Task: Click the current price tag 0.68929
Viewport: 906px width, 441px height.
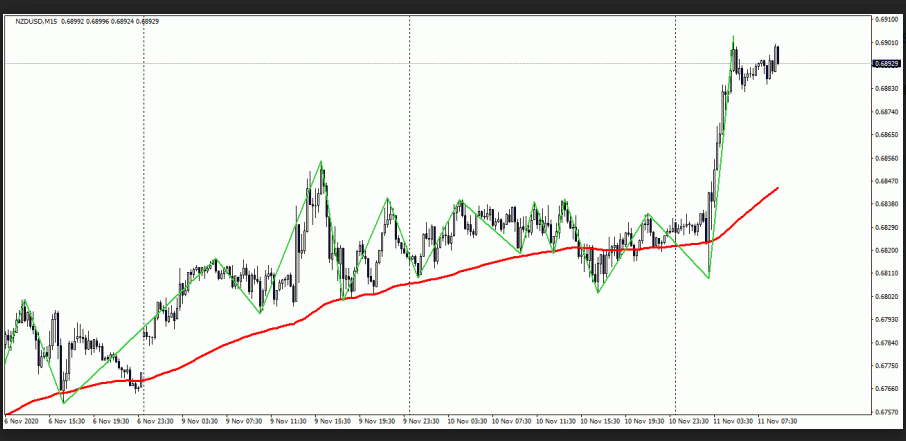Action: [886, 63]
